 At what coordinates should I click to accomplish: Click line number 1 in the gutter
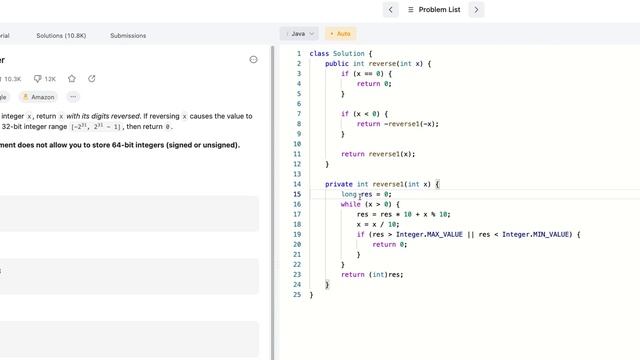(x=299, y=53)
